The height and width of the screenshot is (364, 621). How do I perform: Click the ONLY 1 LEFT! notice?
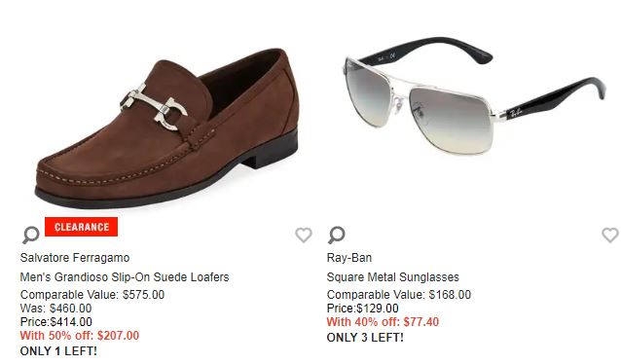[x=58, y=351]
